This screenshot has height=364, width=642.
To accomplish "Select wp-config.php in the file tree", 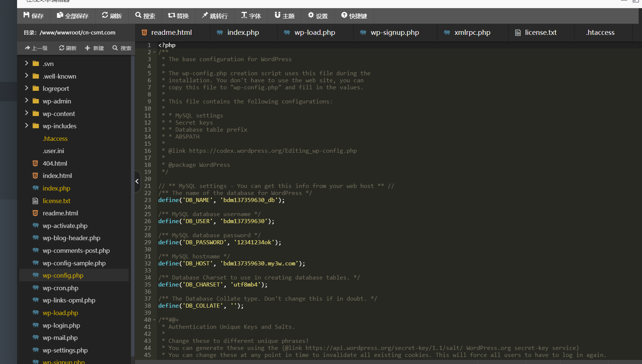I will (x=74, y=275).
